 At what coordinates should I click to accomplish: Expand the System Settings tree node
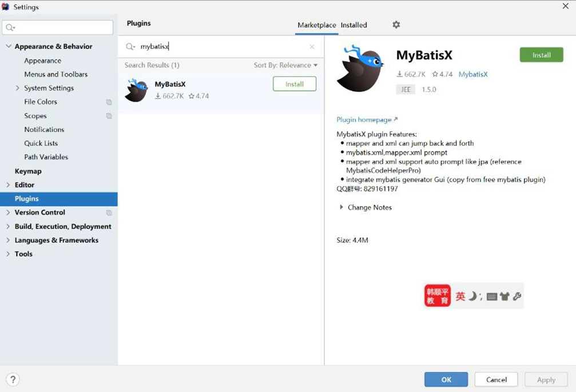tap(18, 88)
